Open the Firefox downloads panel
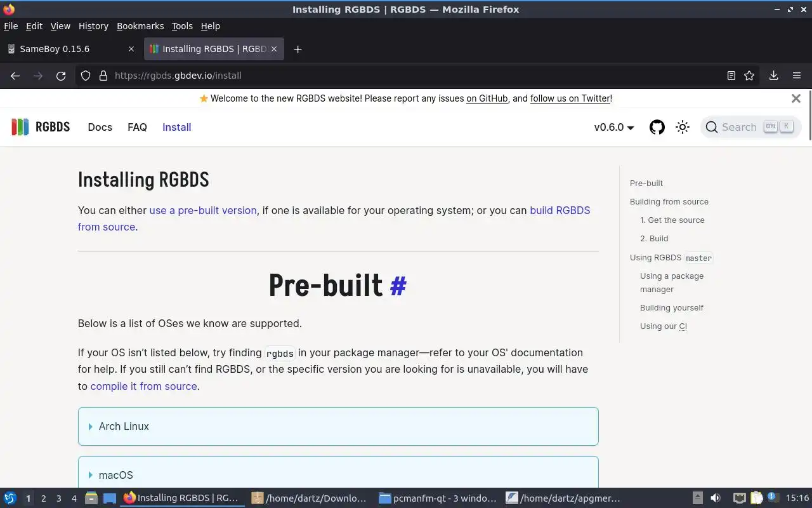 774,76
